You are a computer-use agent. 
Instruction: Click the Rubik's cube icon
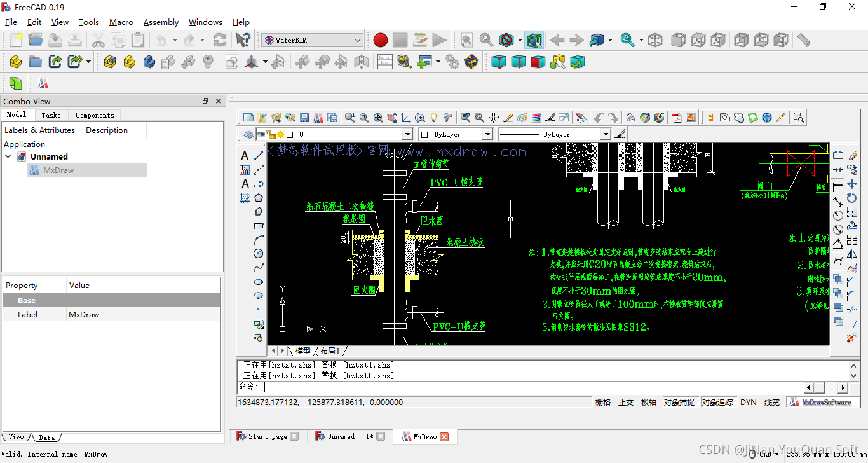(471, 62)
